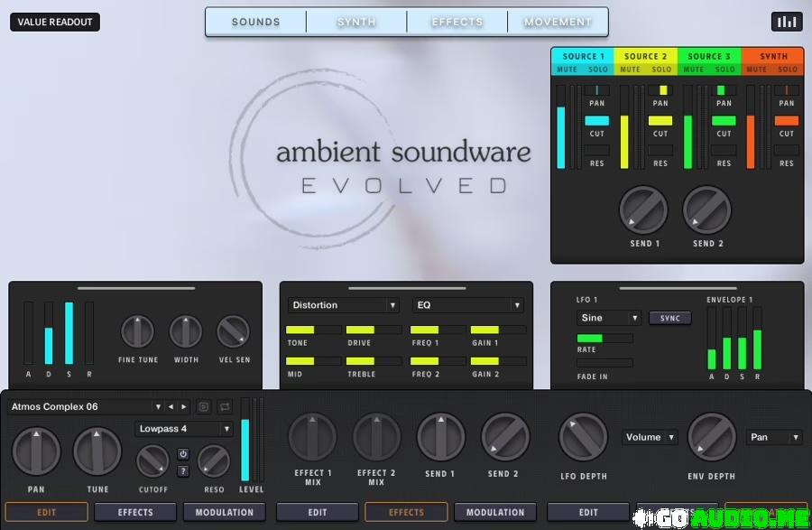This screenshot has width=812, height=530.
Task: Open the Sine LFO waveform dropdown
Action: click(609, 318)
